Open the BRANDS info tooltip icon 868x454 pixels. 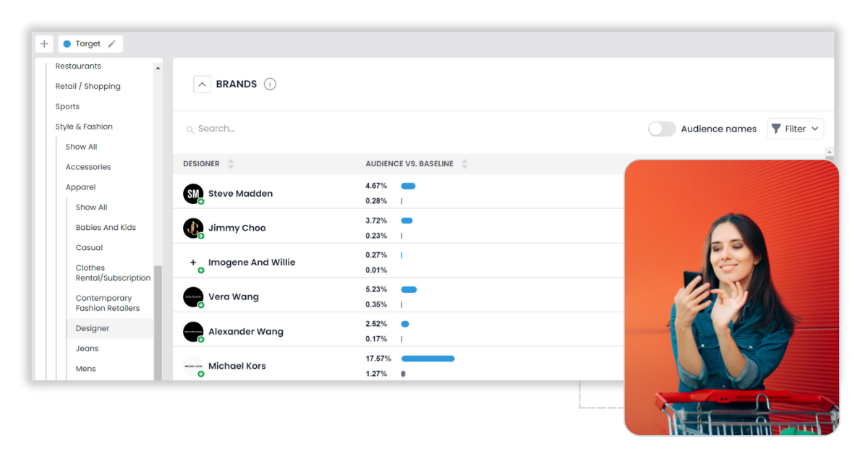(x=270, y=84)
